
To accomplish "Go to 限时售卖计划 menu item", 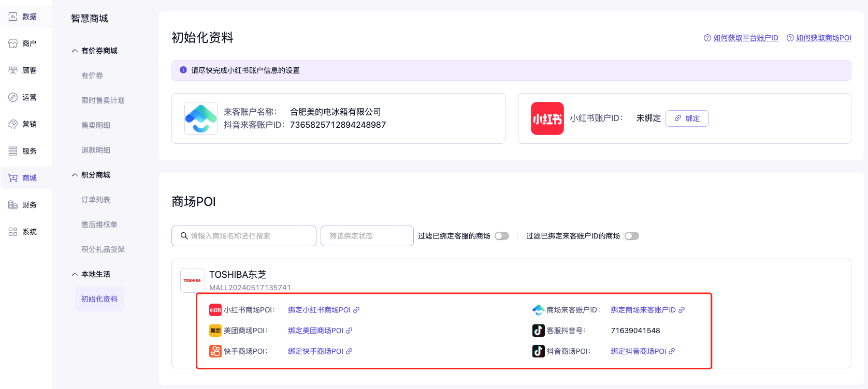I will tap(103, 100).
